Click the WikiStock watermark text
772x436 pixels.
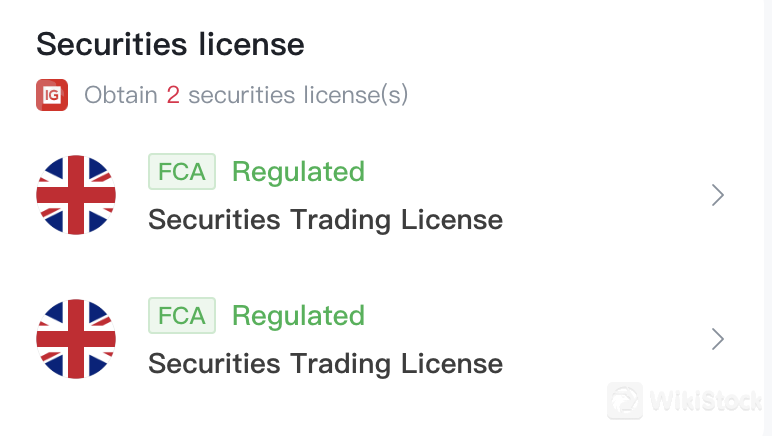[705, 401]
